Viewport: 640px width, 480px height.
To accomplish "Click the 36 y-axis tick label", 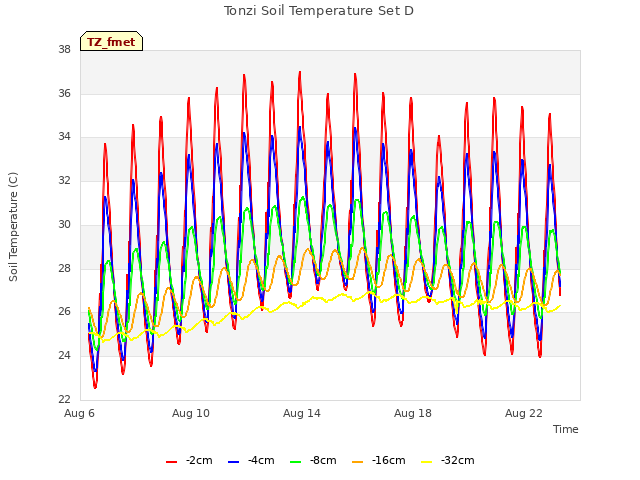I will point(64,93).
